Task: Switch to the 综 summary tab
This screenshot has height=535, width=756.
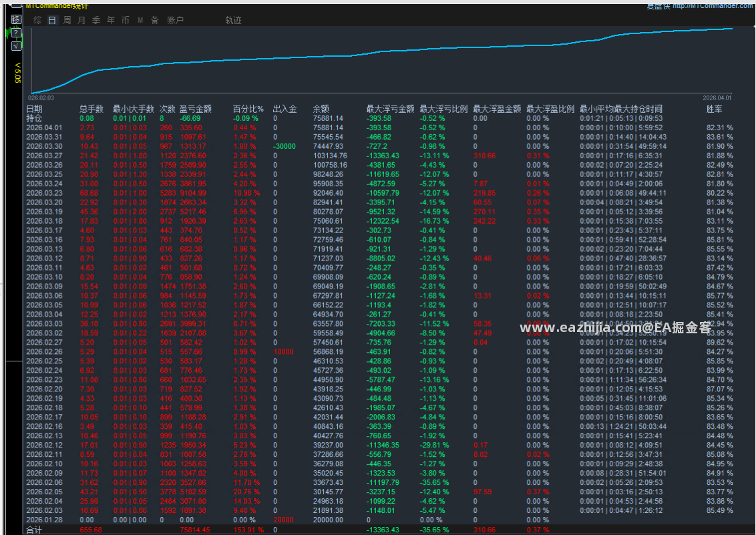Action: coord(37,20)
